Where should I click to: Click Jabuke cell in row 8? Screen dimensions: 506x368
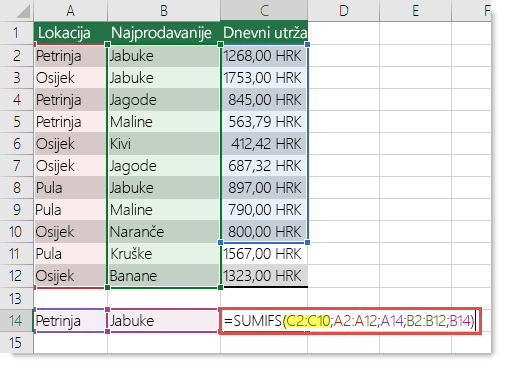point(164,188)
